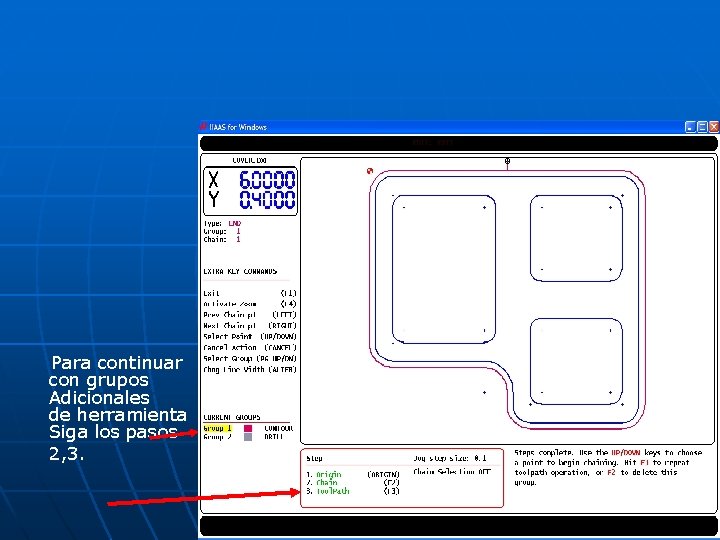Select the highlighted Group 1 entry

point(218,428)
